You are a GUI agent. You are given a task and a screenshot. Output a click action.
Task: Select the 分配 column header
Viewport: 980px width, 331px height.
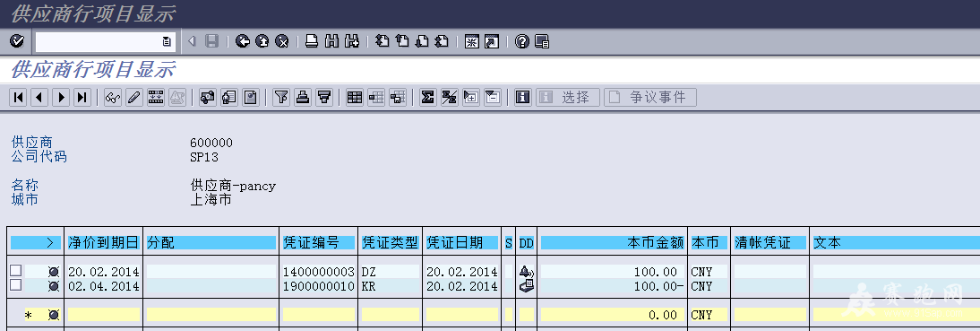pyautogui.click(x=211, y=243)
